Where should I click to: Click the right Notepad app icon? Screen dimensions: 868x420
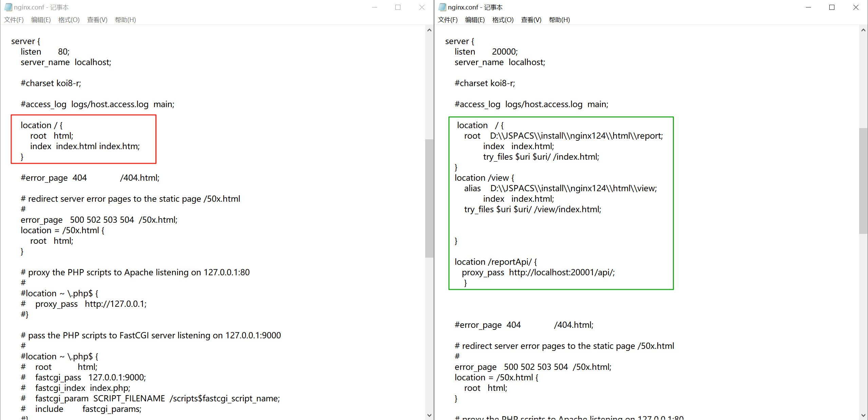tap(442, 7)
